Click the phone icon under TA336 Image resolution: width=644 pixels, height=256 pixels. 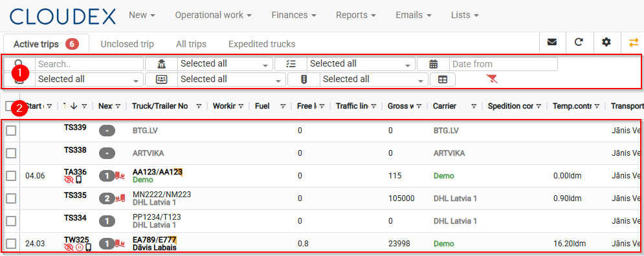point(79,179)
